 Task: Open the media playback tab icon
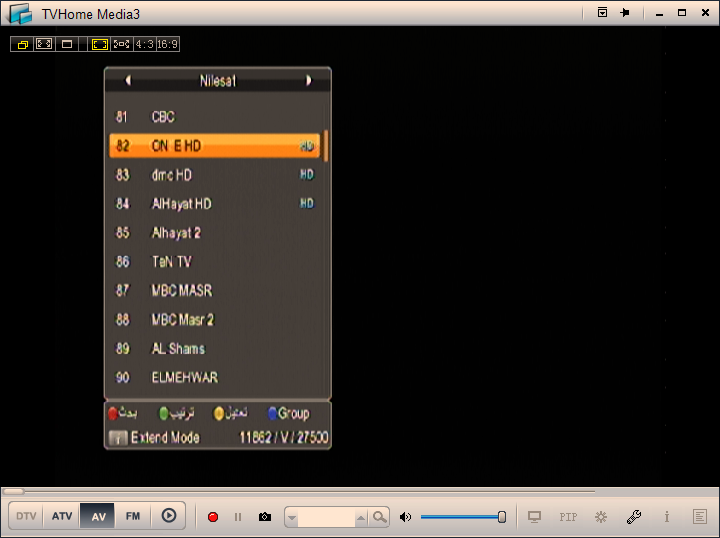pos(169,516)
